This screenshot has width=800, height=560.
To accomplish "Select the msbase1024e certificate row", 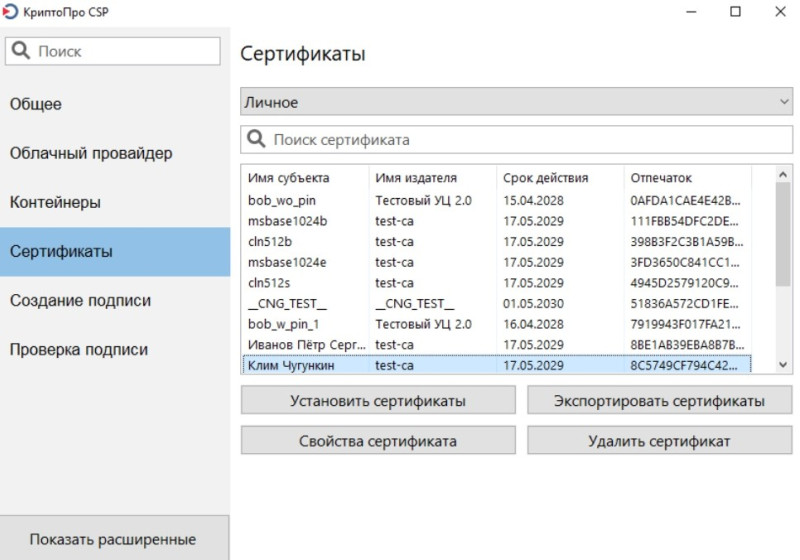I will click(x=497, y=262).
